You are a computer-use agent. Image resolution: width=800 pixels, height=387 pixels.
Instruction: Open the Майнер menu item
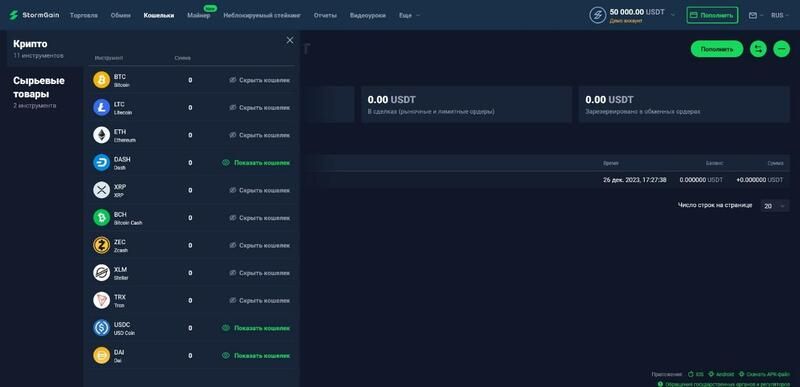tap(198, 15)
